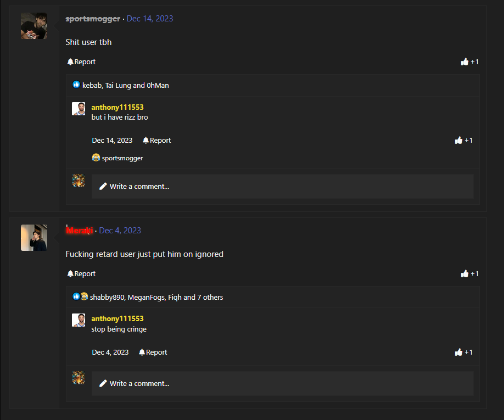Viewport: 504px width, 420px height.
Task: Open sportsmogger's avatar thumbnail
Action: 34,26
